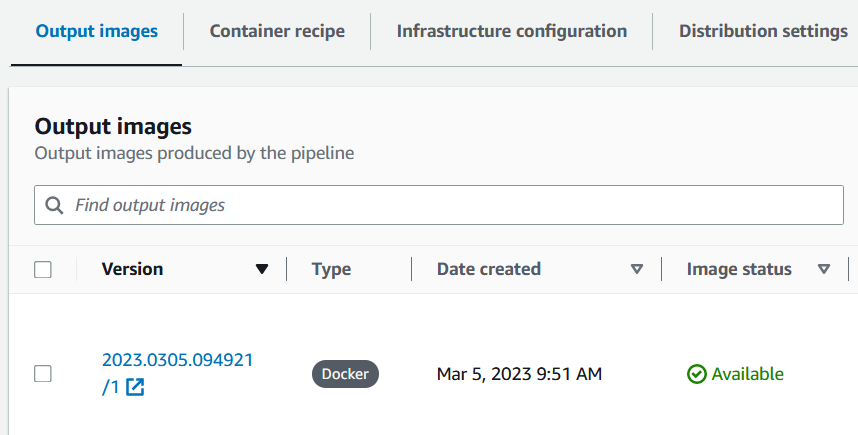
Task: Click the Date created column header label
Action: click(x=489, y=269)
